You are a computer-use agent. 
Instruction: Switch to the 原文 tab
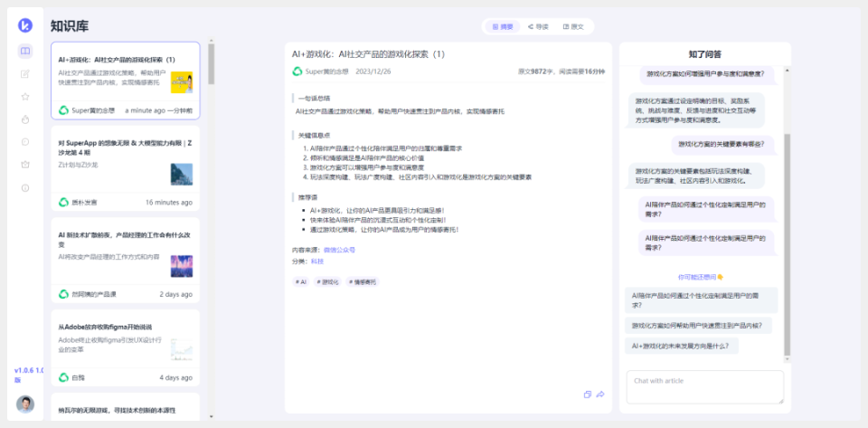[x=573, y=26]
